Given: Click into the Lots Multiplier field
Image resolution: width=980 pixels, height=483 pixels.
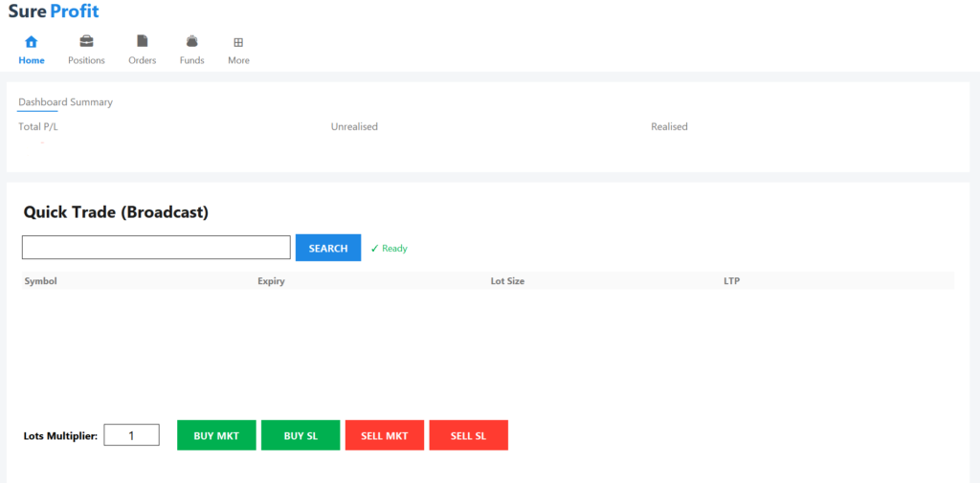Looking at the screenshot, I should (x=131, y=435).
